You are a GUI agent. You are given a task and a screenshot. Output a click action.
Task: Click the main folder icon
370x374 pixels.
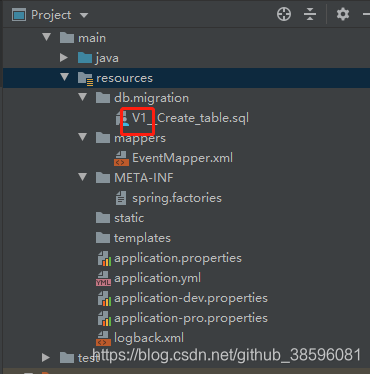67,38
